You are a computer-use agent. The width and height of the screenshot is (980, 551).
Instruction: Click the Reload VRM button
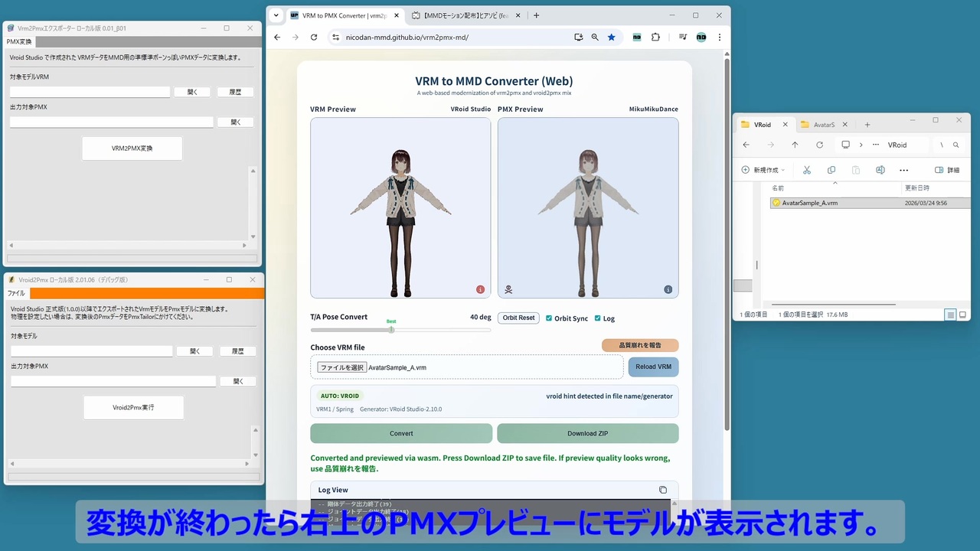653,367
